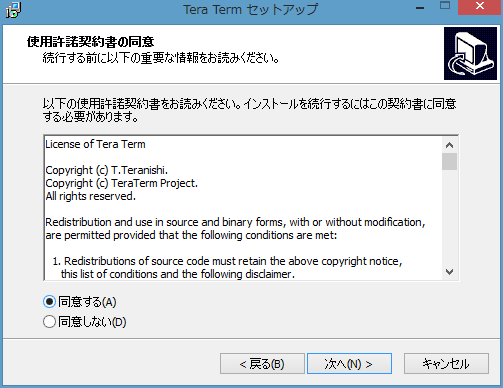Click the キャンセル button

point(446,364)
